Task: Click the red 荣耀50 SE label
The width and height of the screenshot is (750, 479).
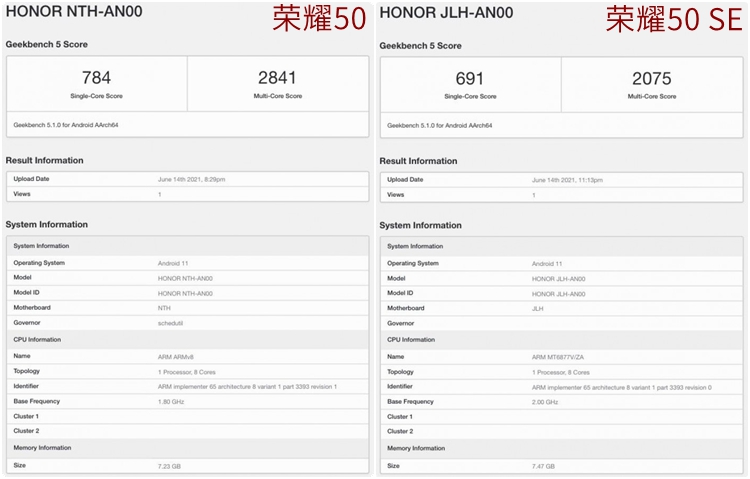Action: coord(674,20)
